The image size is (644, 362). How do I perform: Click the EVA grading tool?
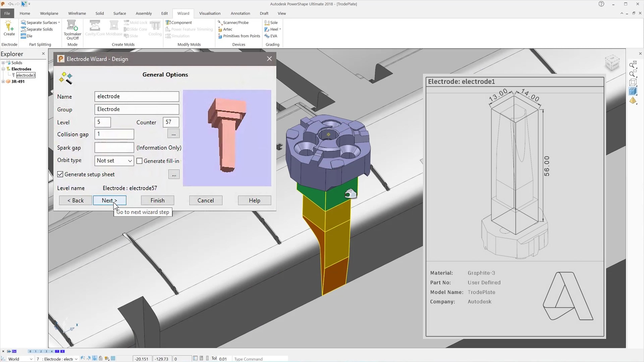click(271, 36)
